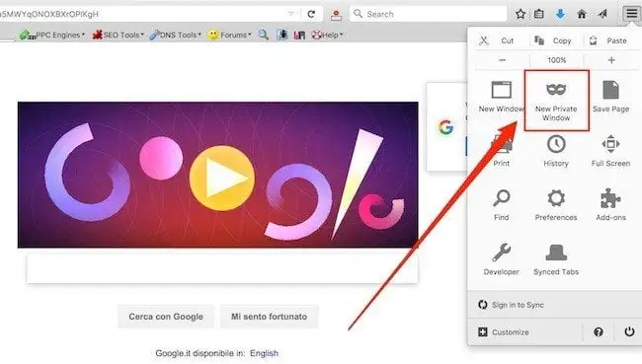Open the Help question mark icon
Viewport: 642px width, 364px height.
pyautogui.click(x=599, y=332)
